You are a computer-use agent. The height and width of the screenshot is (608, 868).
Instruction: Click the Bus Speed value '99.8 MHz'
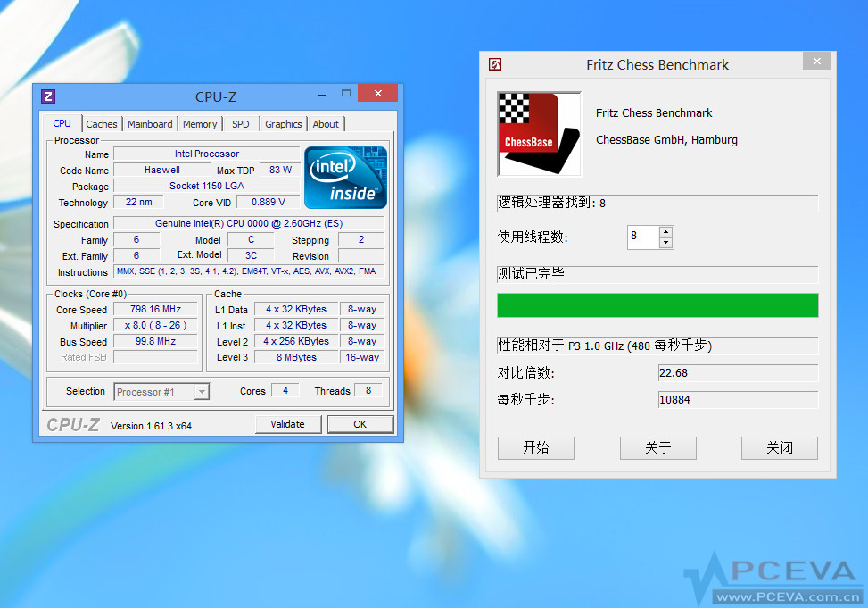[155, 341]
